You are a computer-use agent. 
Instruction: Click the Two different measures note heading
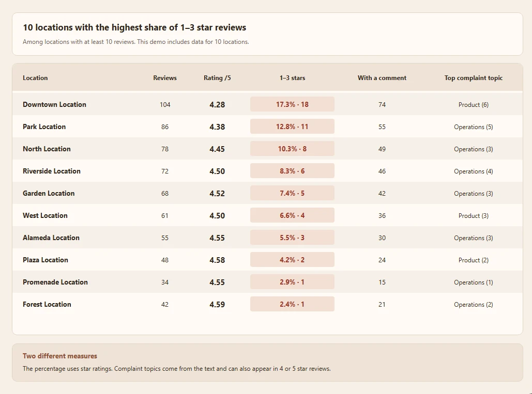click(x=60, y=356)
